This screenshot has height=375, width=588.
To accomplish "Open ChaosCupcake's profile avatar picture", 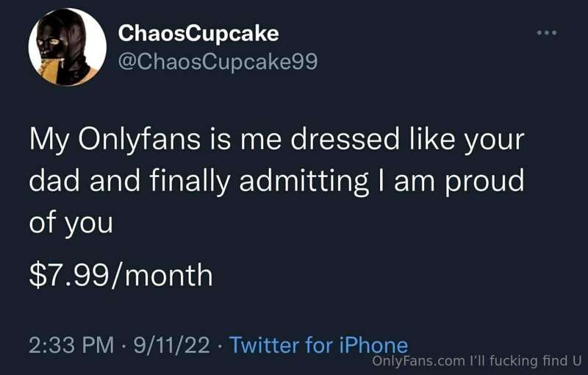I will click(68, 47).
